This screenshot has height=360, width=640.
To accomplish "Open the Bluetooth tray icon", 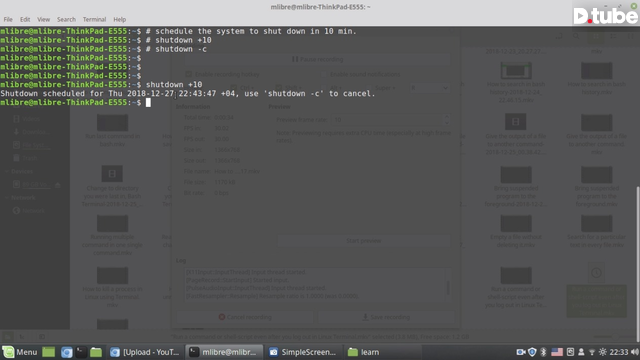I will click(543, 352).
